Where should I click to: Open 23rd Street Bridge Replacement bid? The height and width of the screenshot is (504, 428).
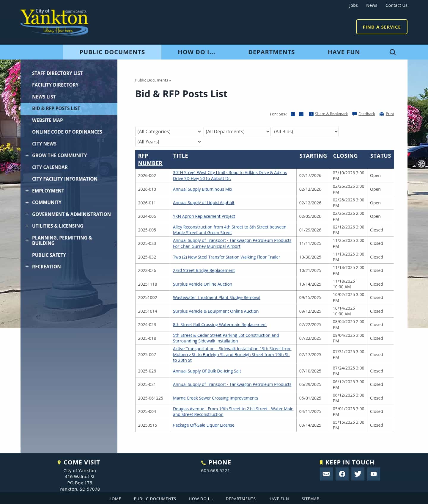pos(204,270)
